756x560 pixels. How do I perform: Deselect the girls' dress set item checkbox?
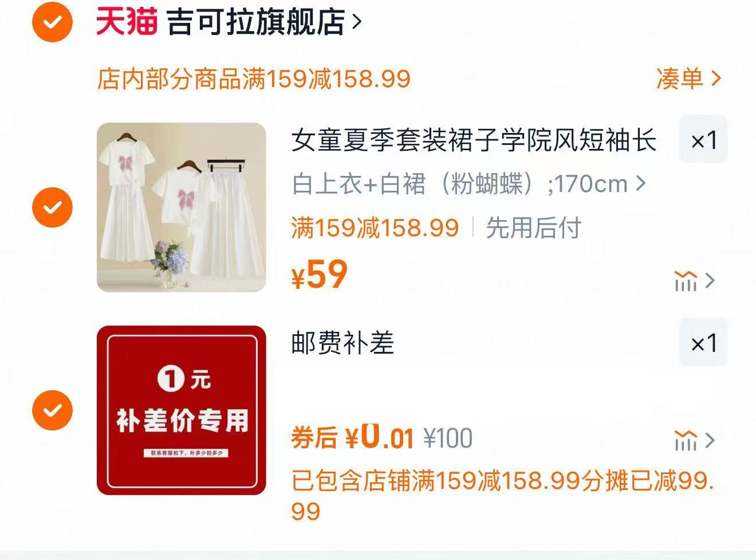coord(52,207)
